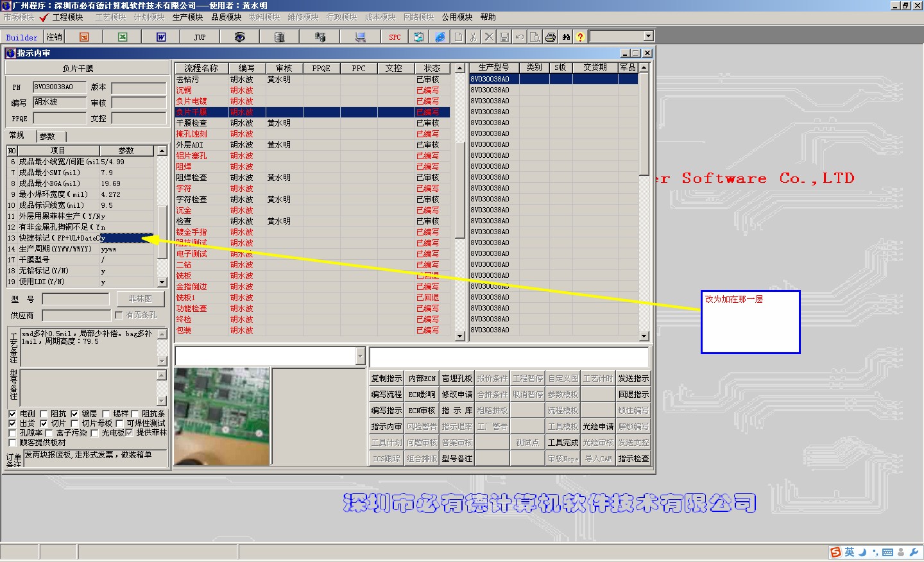The image size is (924, 562).
Task: Click the process list scroll-down arrow
Action: 459,336
